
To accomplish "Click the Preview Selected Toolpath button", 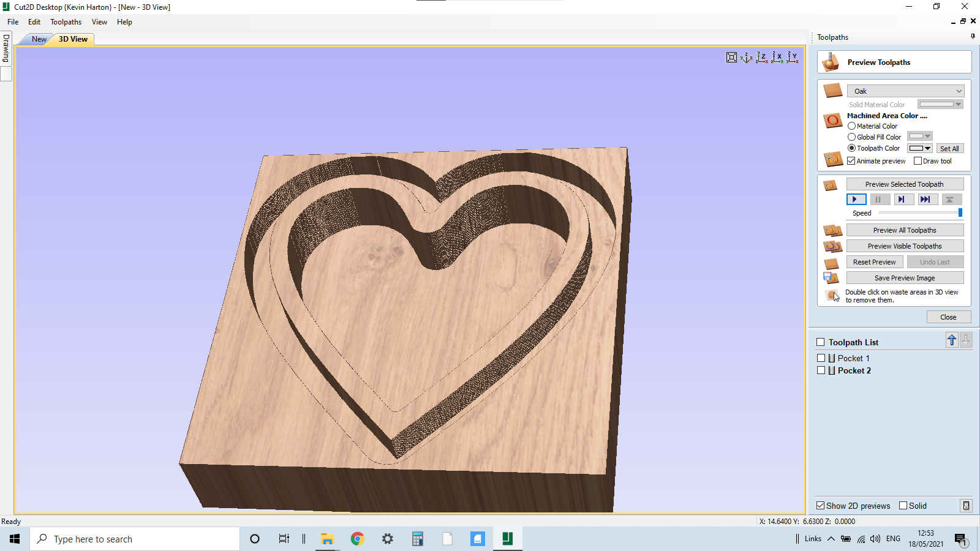I will click(905, 184).
